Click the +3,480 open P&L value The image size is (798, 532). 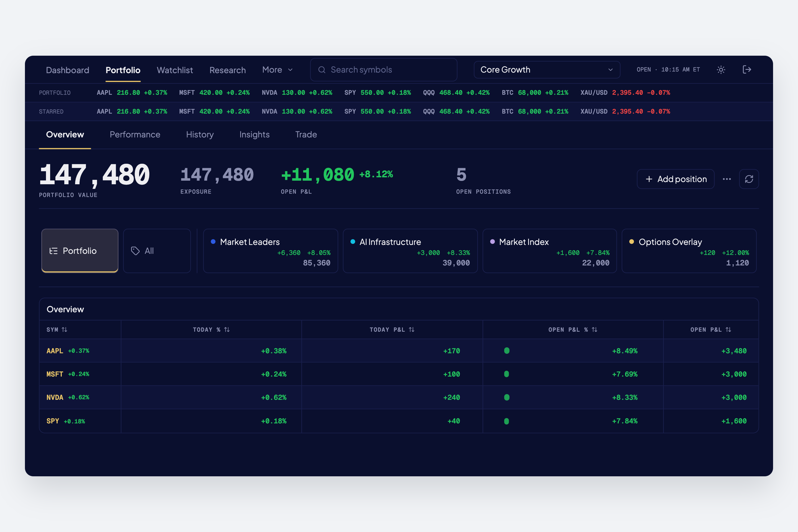click(x=734, y=351)
